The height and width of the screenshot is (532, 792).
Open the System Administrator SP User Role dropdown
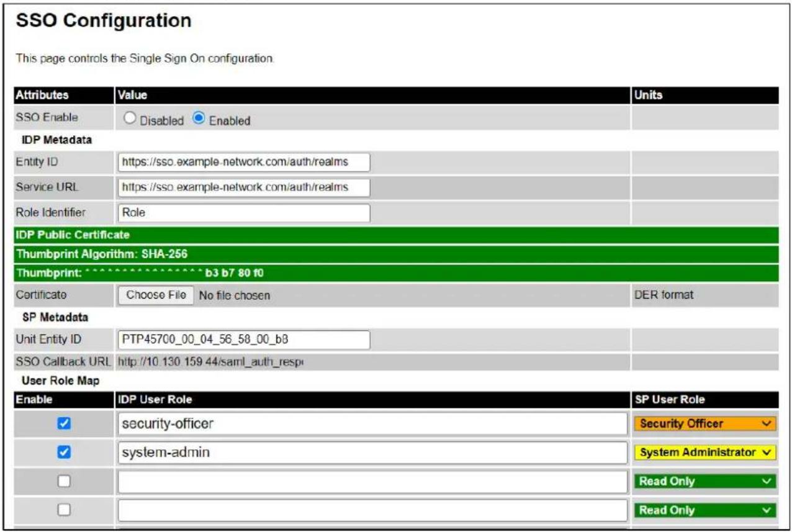tap(704, 453)
